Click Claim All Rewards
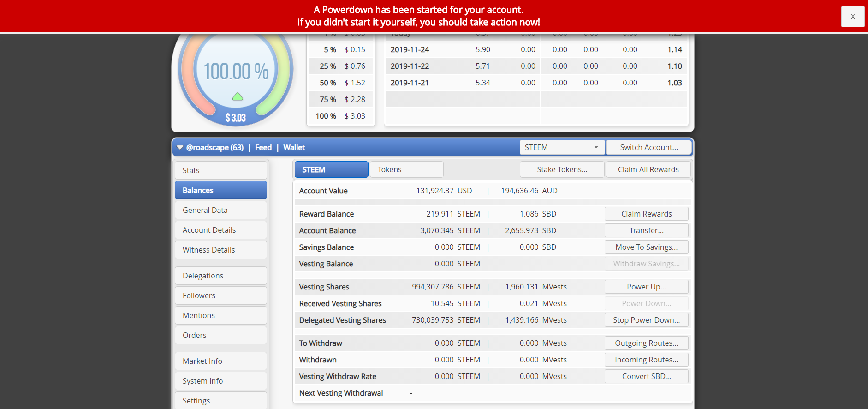868x409 pixels. click(x=648, y=169)
